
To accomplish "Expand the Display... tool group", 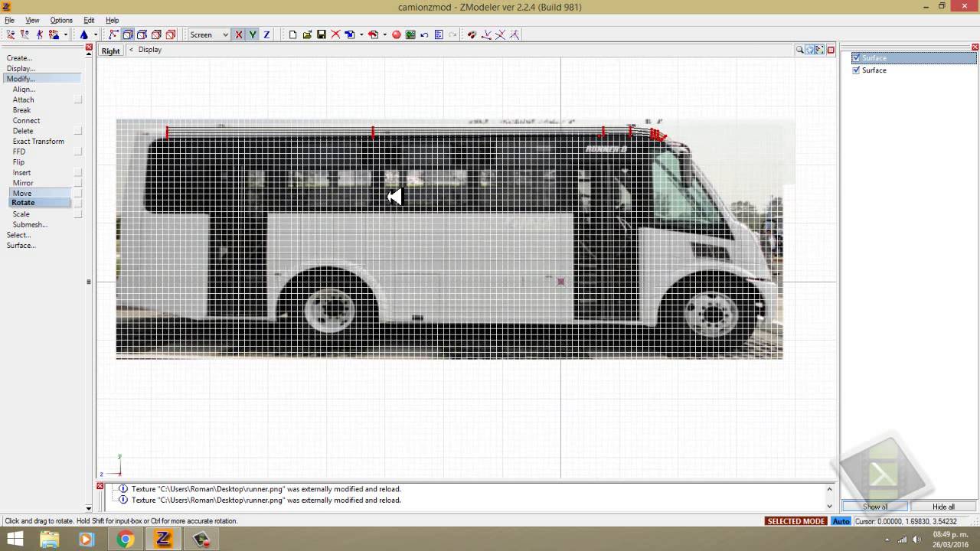I will point(21,69).
